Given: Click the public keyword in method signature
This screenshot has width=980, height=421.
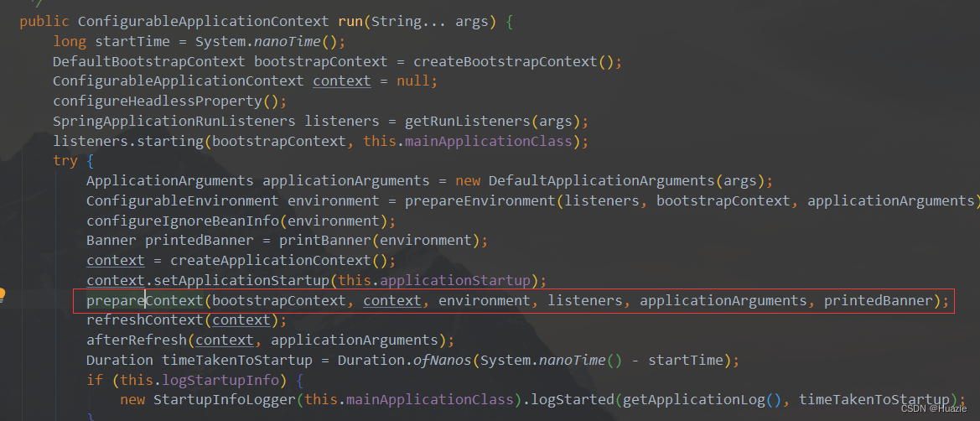Looking at the screenshot, I should 44,22.
